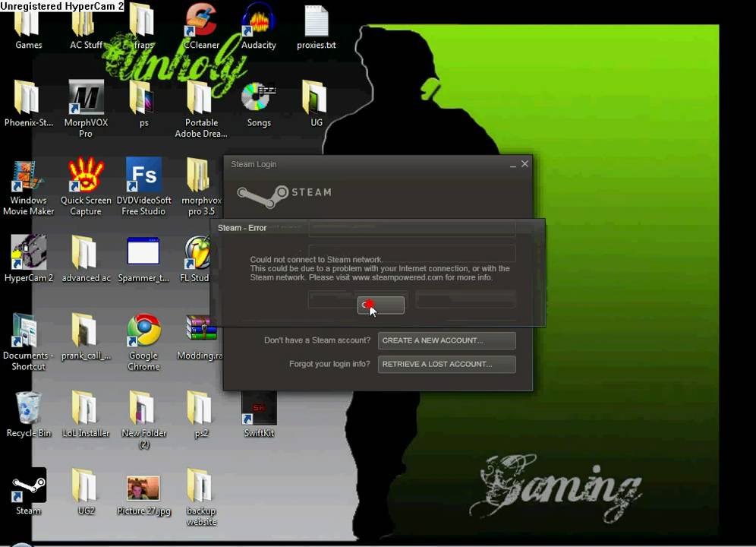This screenshot has height=547, width=756.
Task: Click the Retrieve A Lost Account button
Action: [446, 364]
